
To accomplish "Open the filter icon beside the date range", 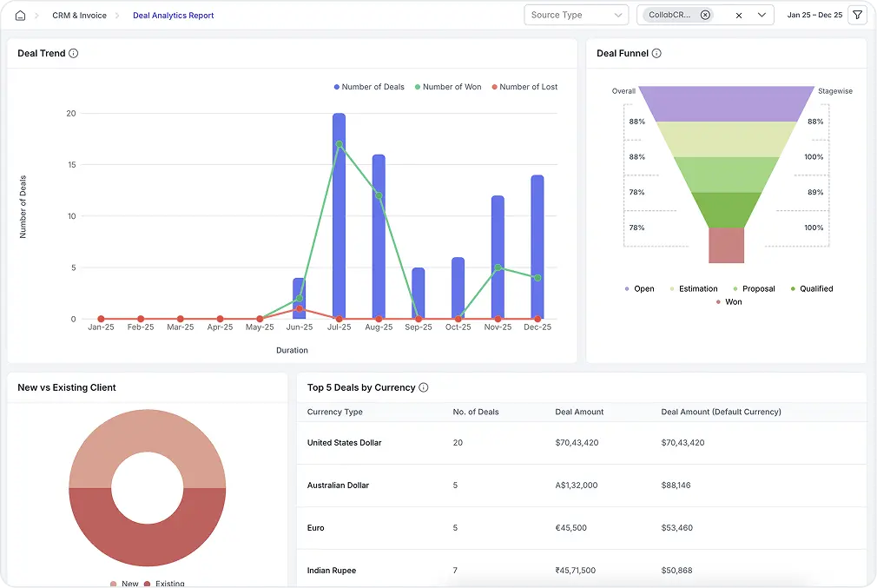I will [x=858, y=15].
